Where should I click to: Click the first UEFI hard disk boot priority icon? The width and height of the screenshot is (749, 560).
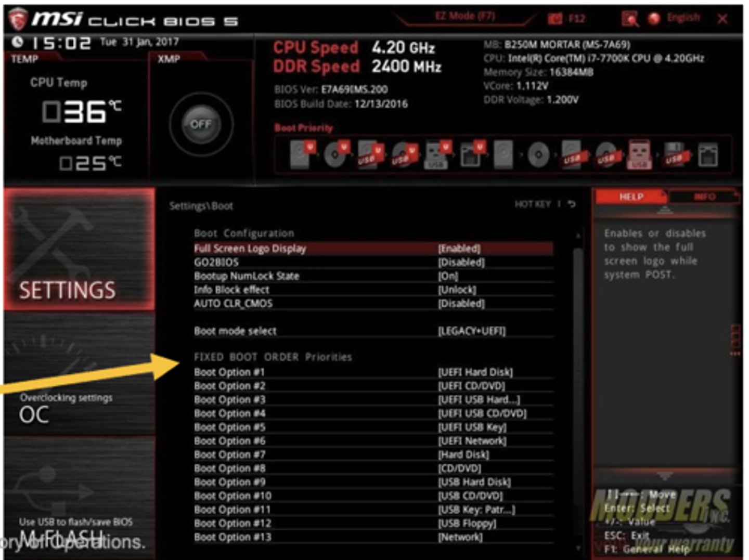[302, 154]
